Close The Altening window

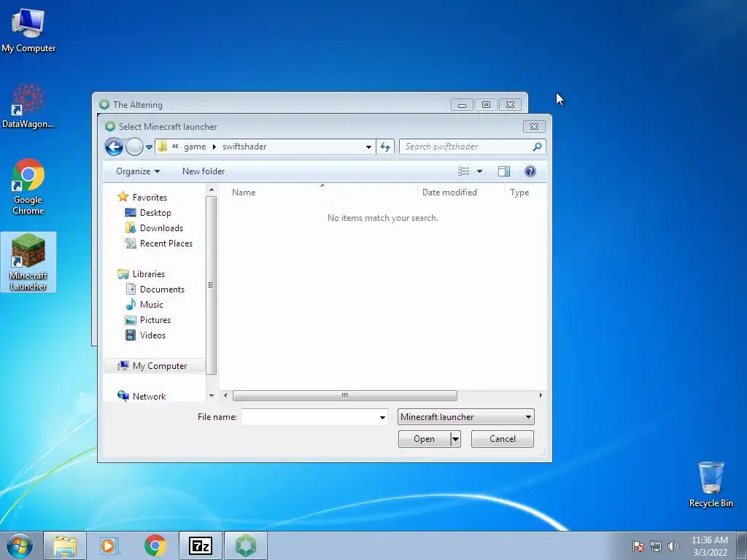tap(510, 105)
